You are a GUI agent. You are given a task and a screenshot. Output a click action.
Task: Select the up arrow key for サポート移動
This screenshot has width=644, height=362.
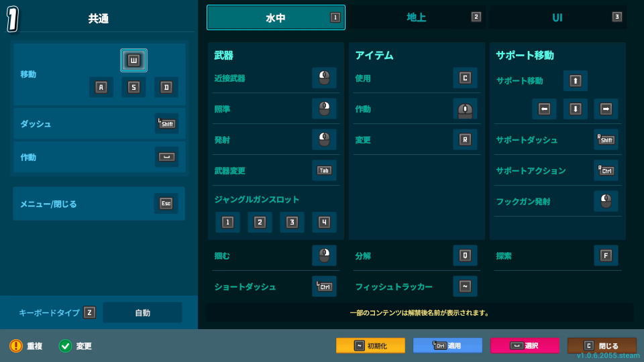tap(575, 80)
